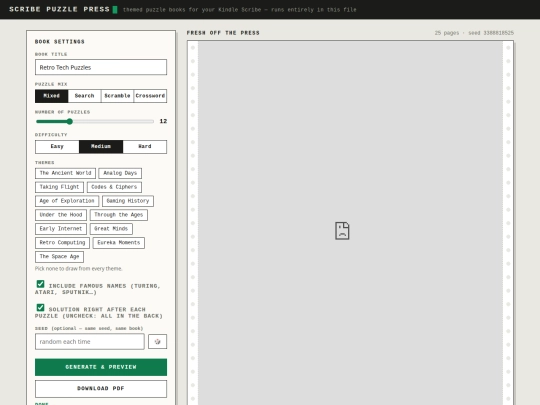Toggle Great Minds theme
This screenshot has width=540, height=405.
[x=111, y=229]
